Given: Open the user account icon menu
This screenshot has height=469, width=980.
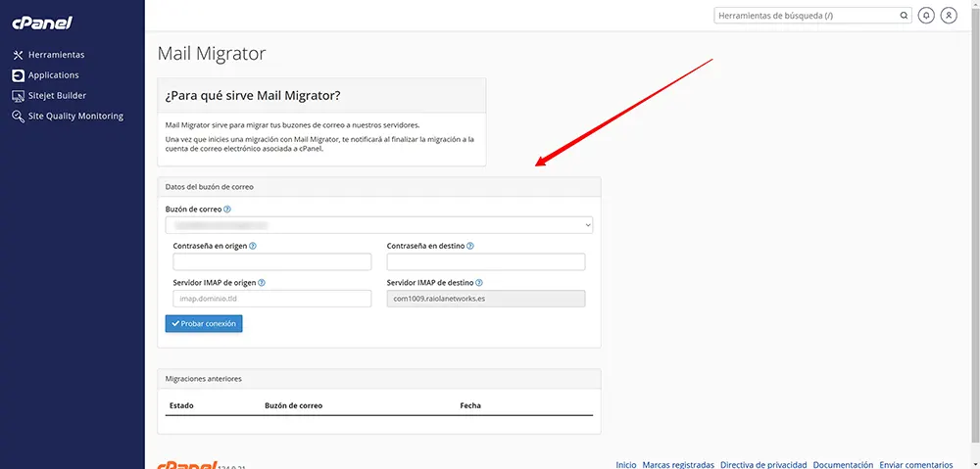Looking at the screenshot, I should pyautogui.click(x=949, y=16).
